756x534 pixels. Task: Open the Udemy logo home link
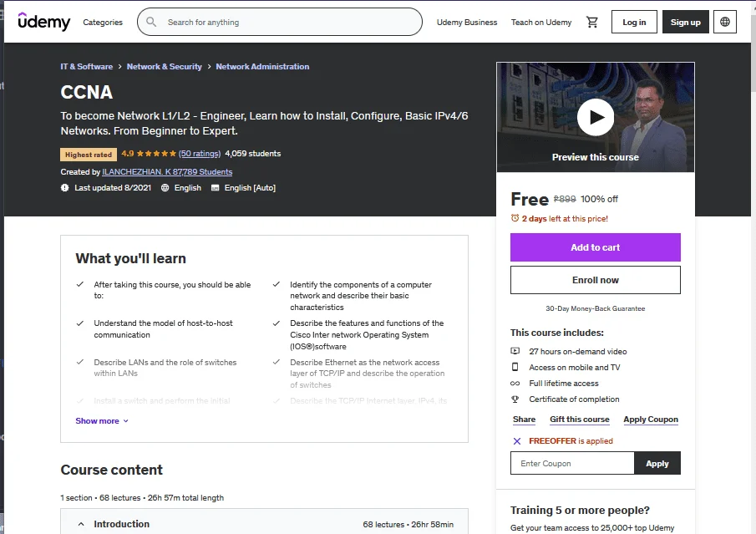tap(44, 22)
